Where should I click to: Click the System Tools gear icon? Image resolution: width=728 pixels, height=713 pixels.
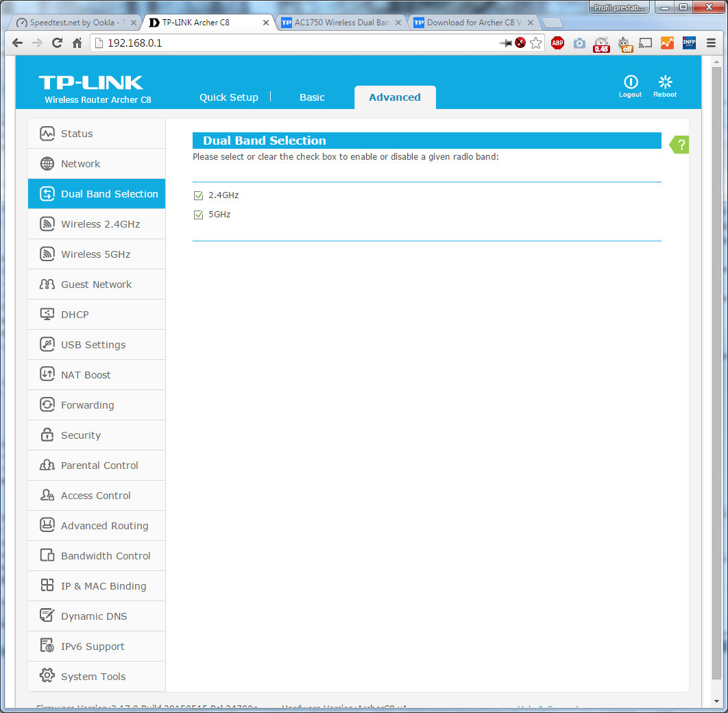point(47,675)
